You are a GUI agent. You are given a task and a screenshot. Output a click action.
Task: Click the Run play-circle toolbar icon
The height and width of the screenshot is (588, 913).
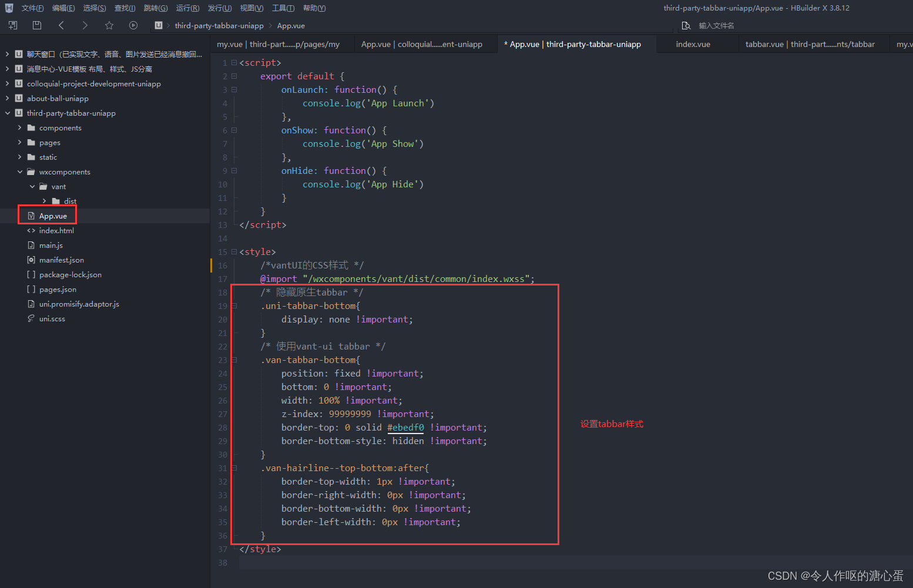(x=133, y=25)
